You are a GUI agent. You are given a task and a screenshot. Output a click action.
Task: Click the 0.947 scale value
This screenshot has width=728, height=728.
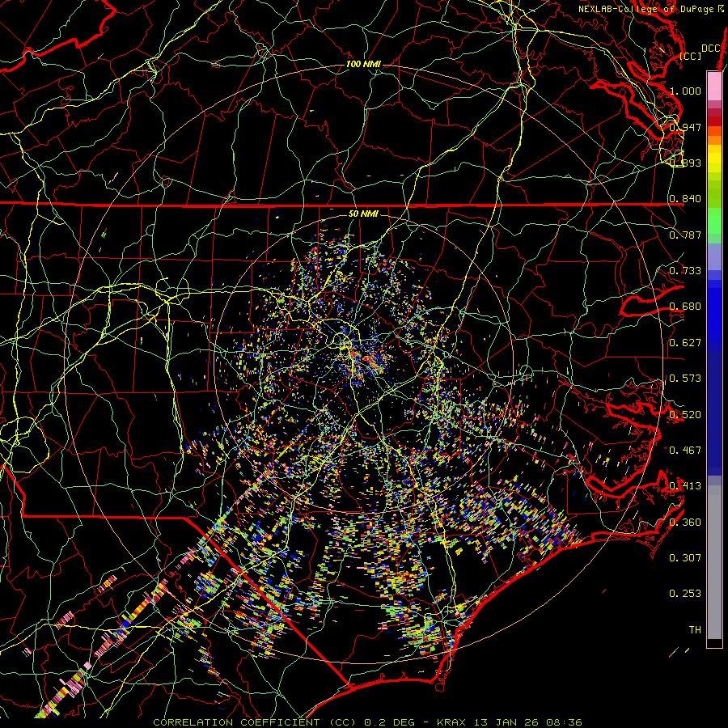click(685, 127)
